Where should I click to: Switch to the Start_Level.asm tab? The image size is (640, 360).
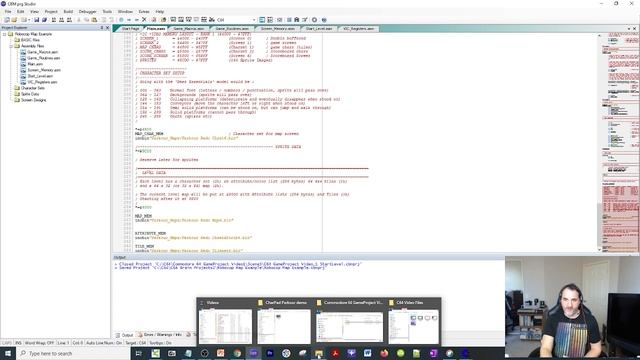[x=319, y=29]
